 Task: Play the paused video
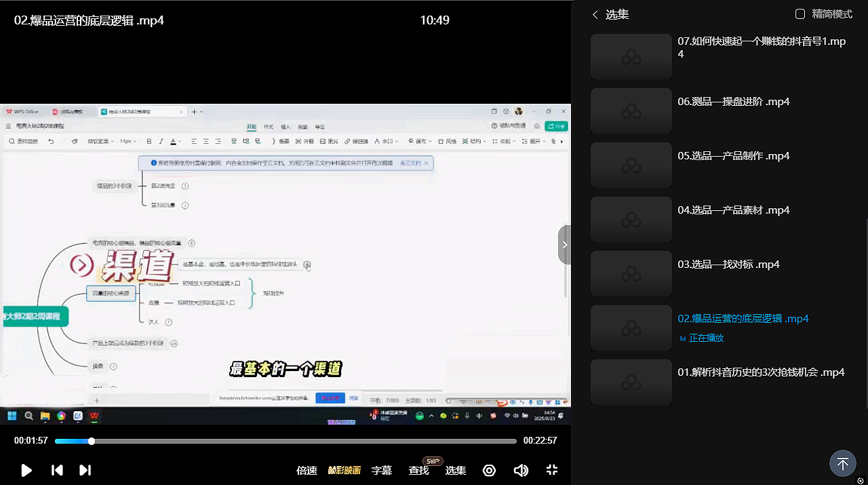[x=26, y=470]
